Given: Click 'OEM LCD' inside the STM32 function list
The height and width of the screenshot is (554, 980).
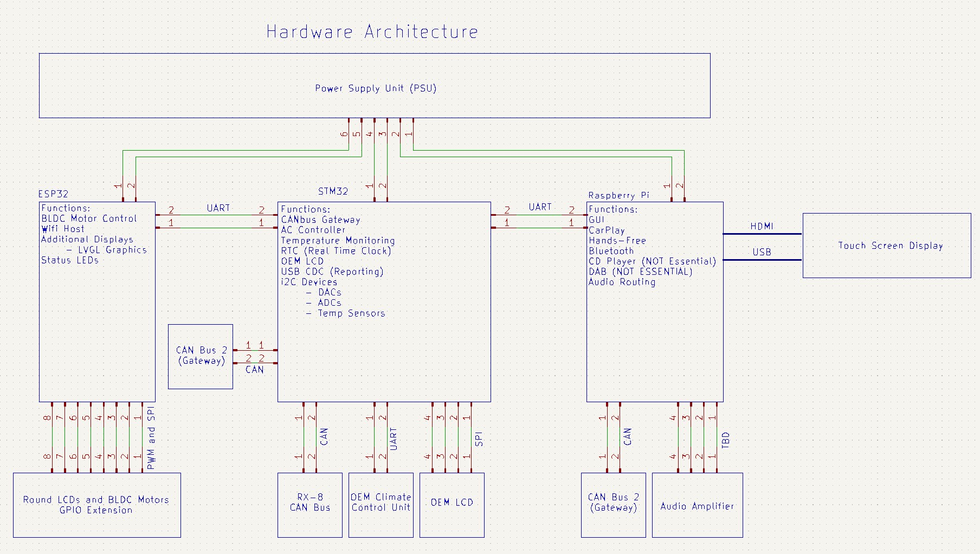Looking at the screenshot, I should click(x=302, y=261).
